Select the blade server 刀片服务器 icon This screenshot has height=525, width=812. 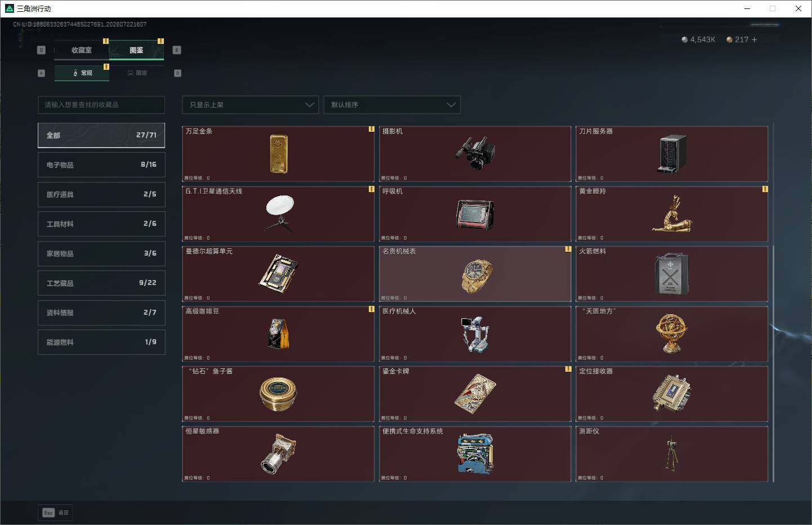[x=672, y=154]
